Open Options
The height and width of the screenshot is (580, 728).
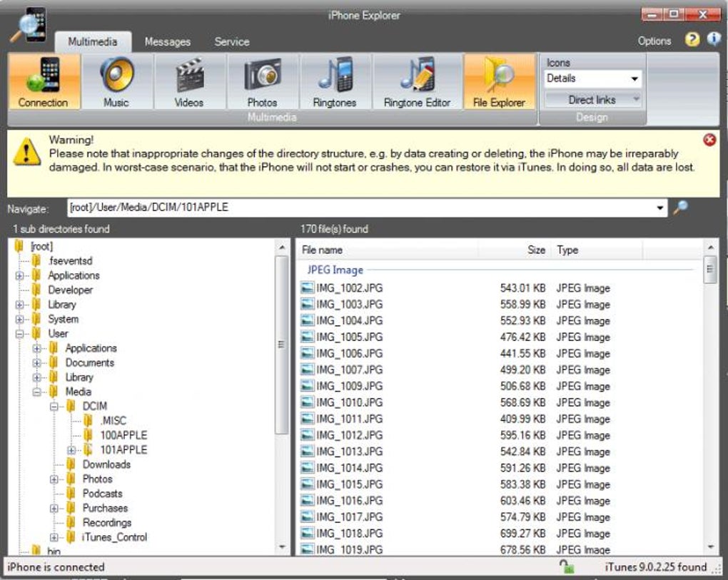tap(654, 41)
